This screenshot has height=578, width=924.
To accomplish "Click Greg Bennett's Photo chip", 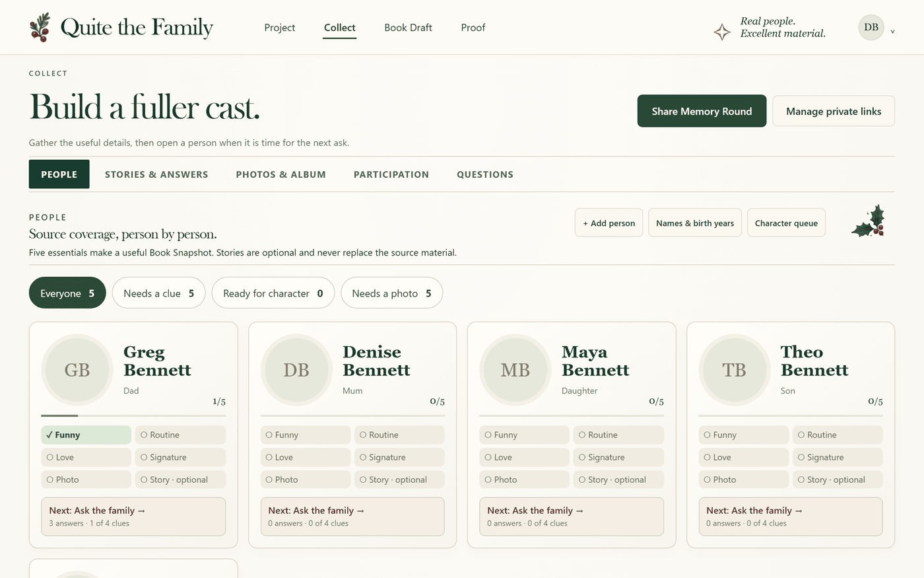I will 86,480.
